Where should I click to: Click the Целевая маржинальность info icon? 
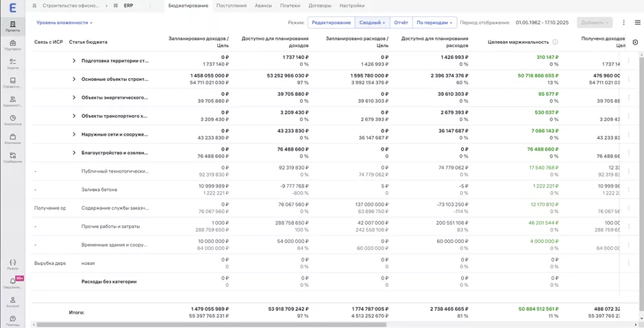[x=555, y=42]
